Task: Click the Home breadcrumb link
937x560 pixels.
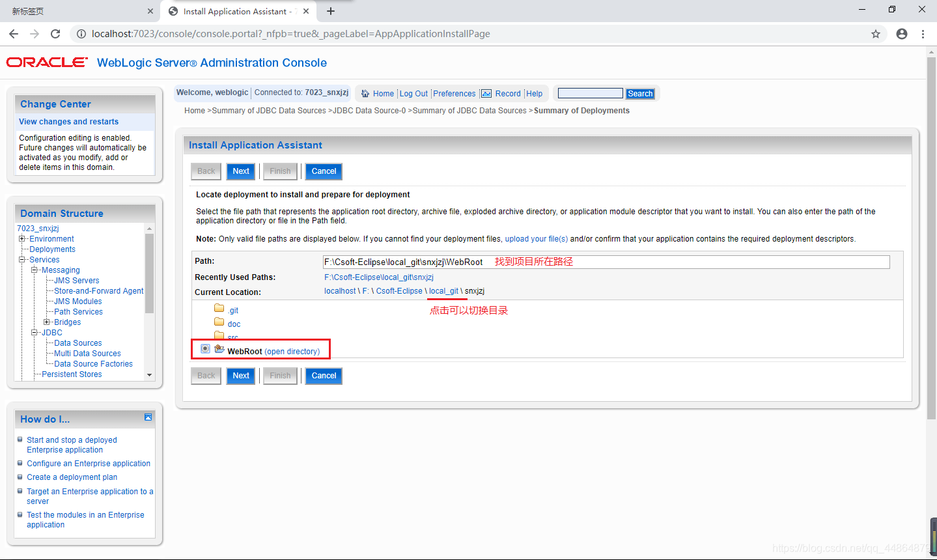Action: click(195, 111)
